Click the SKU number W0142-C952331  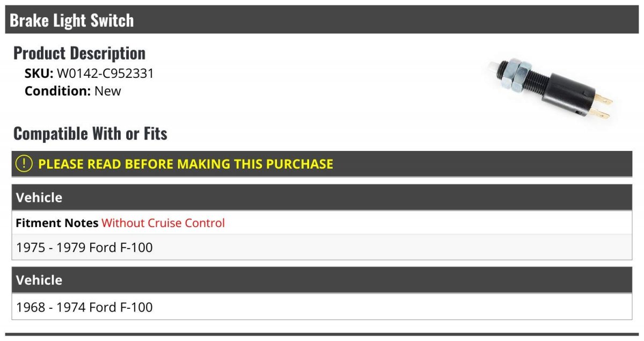105,74
